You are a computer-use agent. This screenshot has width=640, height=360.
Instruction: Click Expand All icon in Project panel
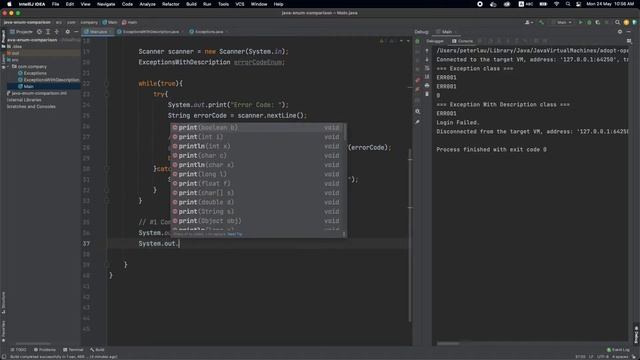pyautogui.click(x=48, y=31)
